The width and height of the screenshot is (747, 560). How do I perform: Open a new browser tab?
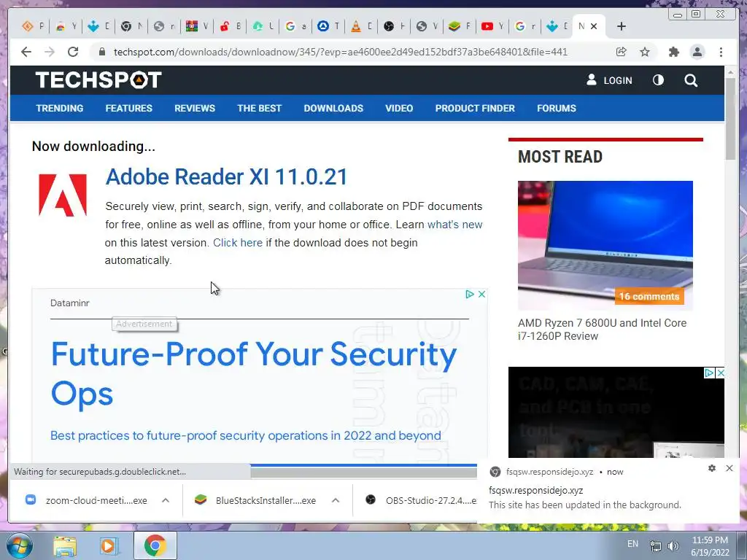pos(622,26)
